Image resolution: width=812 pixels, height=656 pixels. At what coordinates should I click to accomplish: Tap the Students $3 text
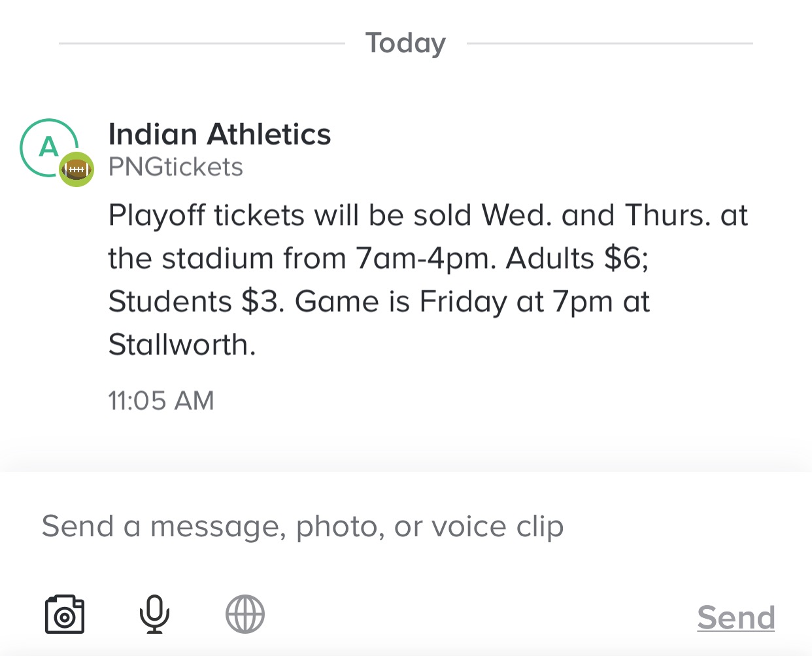197,302
